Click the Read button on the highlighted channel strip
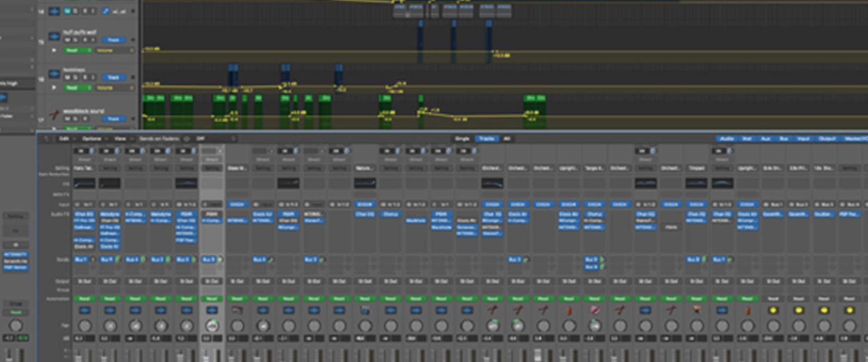Image resolution: width=868 pixels, height=362 pixels. click(x=212, y=299)
